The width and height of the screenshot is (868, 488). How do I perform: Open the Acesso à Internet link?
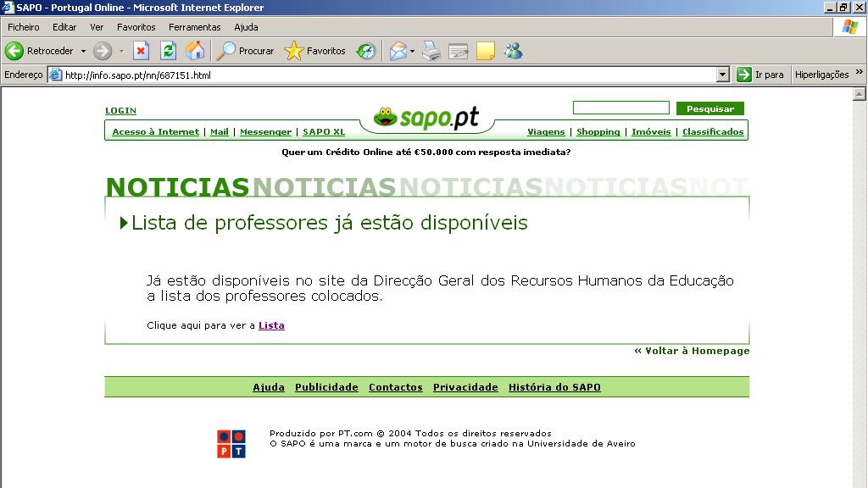[156, 131]
